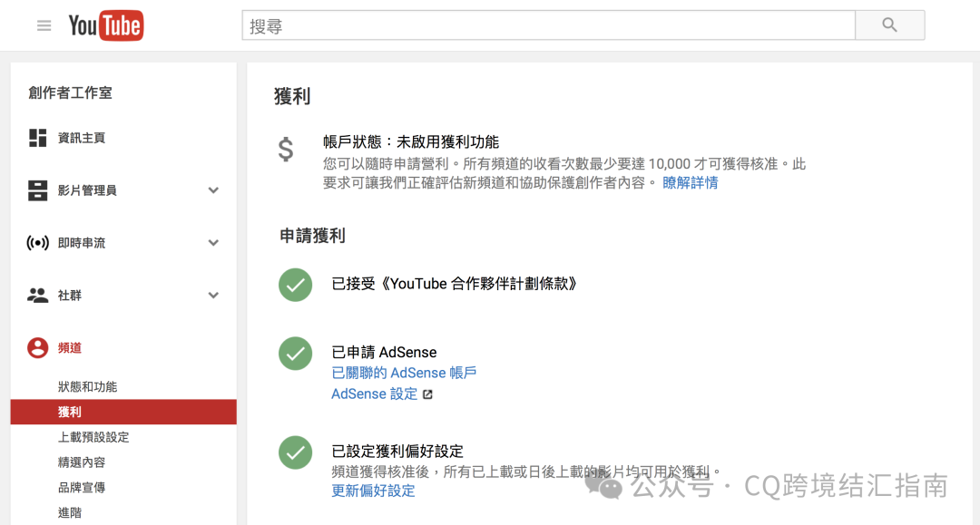Screen dimensions: 980x525
Task: Click green checkmark beside 已設定獲利偏好設定
Action: [x=296, y=452]
